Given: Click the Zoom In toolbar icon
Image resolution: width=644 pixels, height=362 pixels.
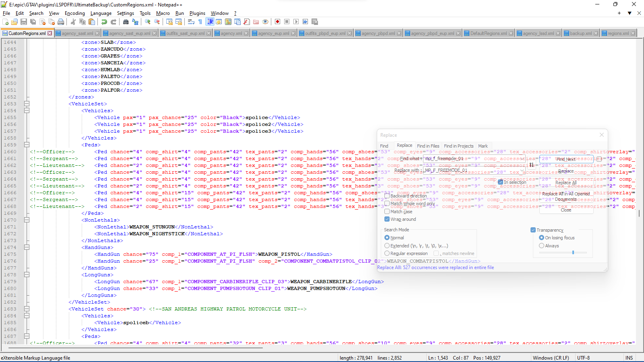Looking at the screenshot, I should pos(148,22).
